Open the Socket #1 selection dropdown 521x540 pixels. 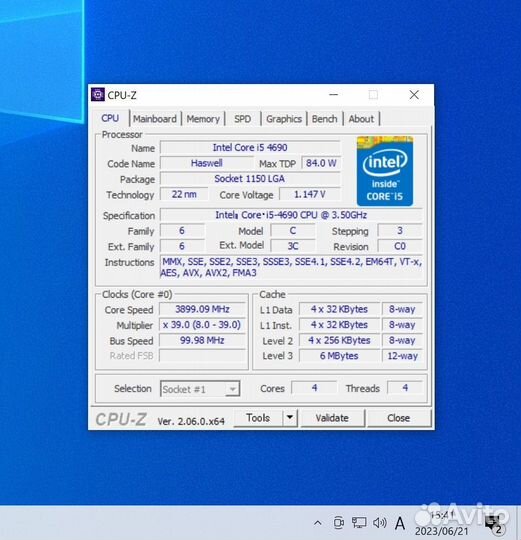click(200, 389)
